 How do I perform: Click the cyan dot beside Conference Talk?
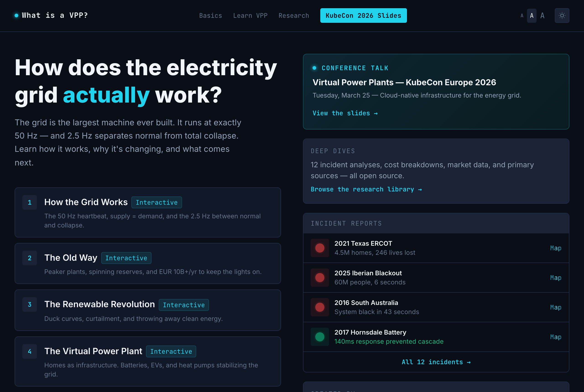[x=314, y=68]
